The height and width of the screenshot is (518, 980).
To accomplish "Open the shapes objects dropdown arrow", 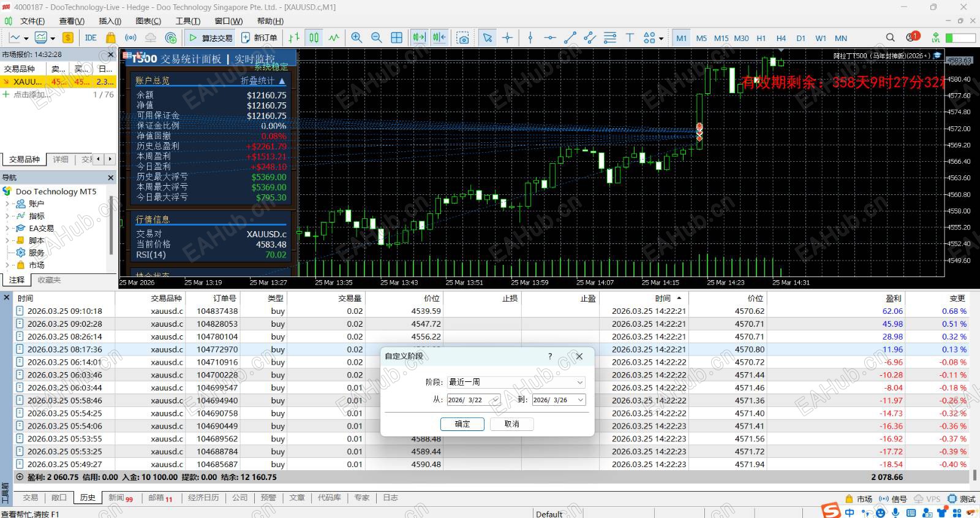I will point(661,39).
